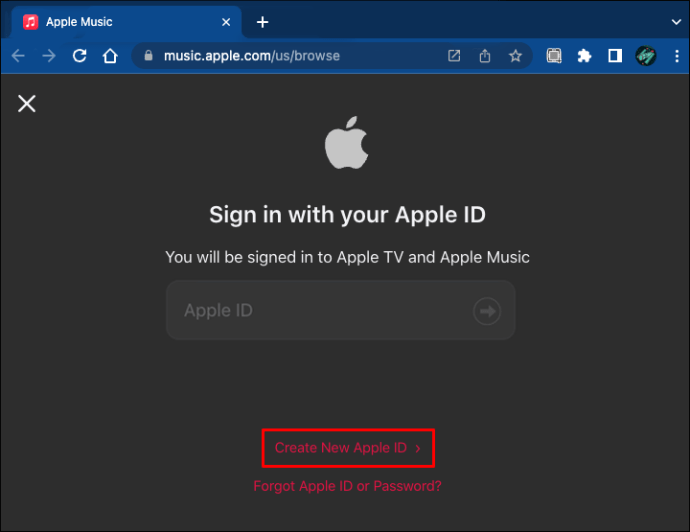Go back using the browser back arrow
Viewport: 690px width, 532px height.
18,56
